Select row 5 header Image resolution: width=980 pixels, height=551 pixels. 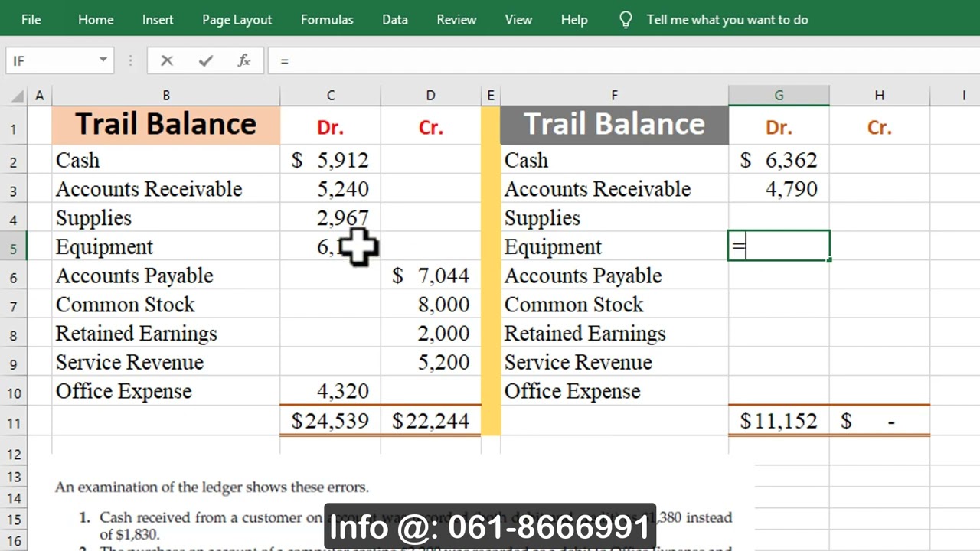(x=14, y=247)
